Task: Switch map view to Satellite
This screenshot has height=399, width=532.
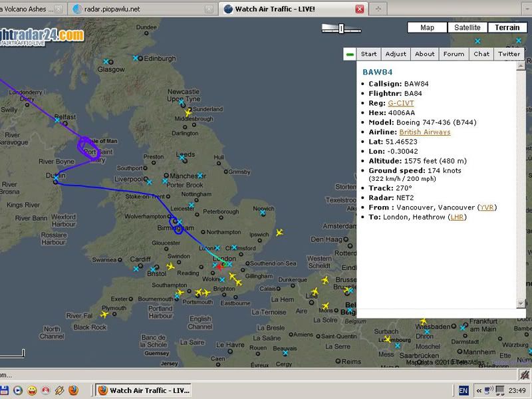Action: click(x=467, y=27)
